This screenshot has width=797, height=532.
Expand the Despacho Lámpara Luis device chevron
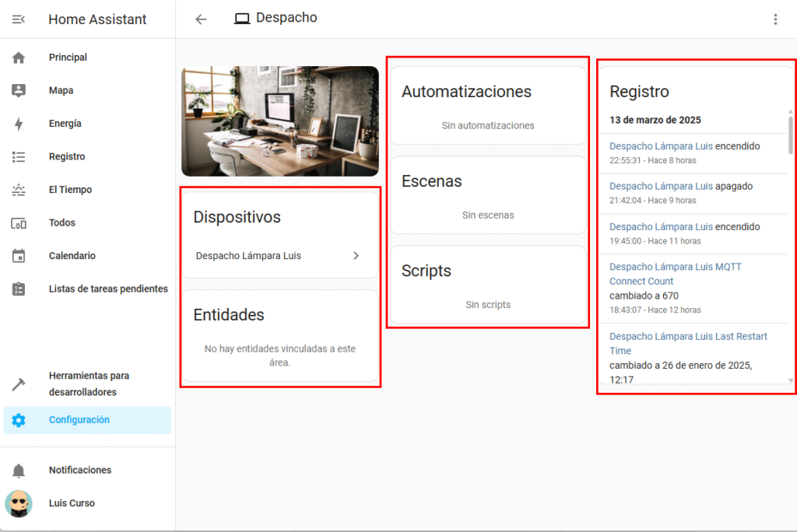click(x=356, y=256)
